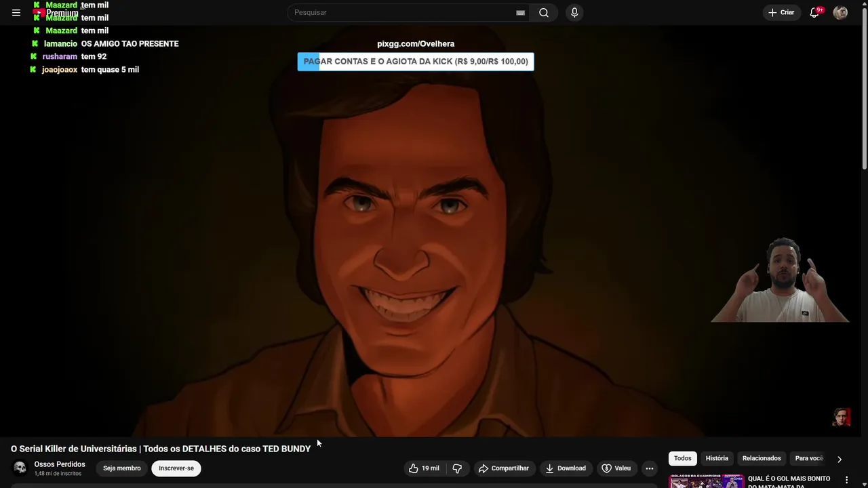Image resolution: width=868 pixels, height=488 pixels.
Task: Open the Ossos Perdidos channel name
Action: tap(60, 464)
